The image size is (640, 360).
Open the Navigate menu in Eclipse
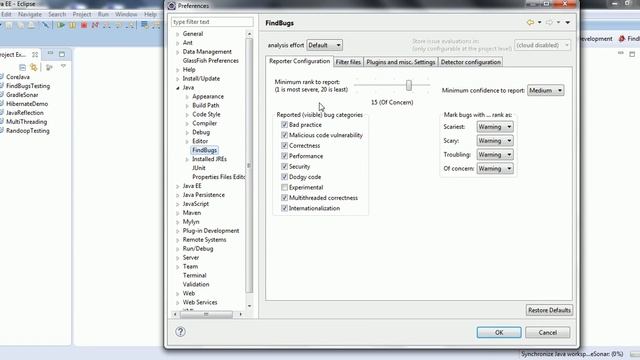coord(30,14)
